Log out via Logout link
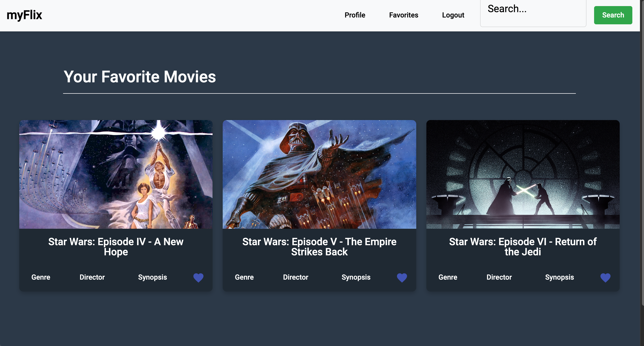Screen dimensions: 644x346 pyautogui.click(x=453, y=15)
